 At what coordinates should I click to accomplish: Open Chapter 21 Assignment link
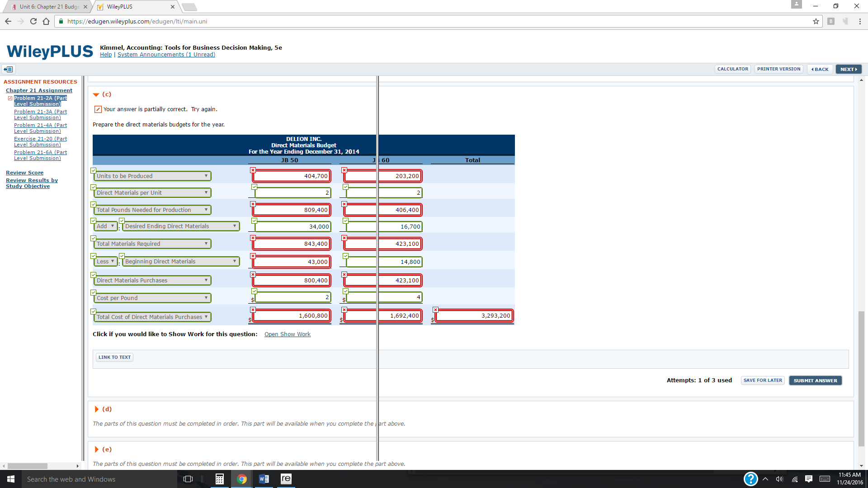39,90
